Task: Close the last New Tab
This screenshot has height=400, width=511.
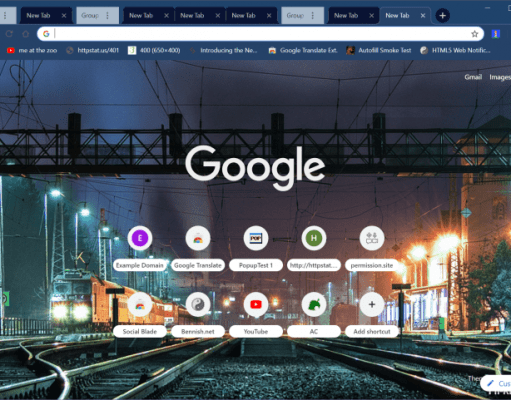Action: 423,15
